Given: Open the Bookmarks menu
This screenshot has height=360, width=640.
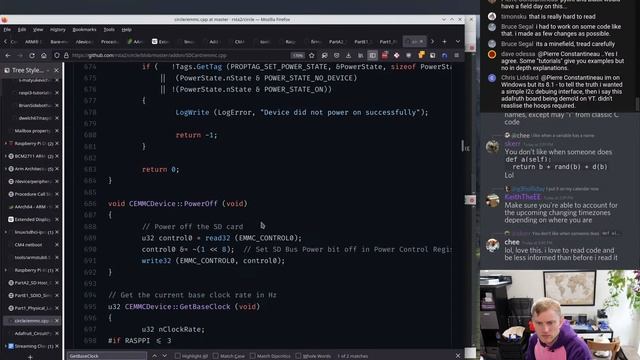Looking at the screenshot, I should [84, 29].
